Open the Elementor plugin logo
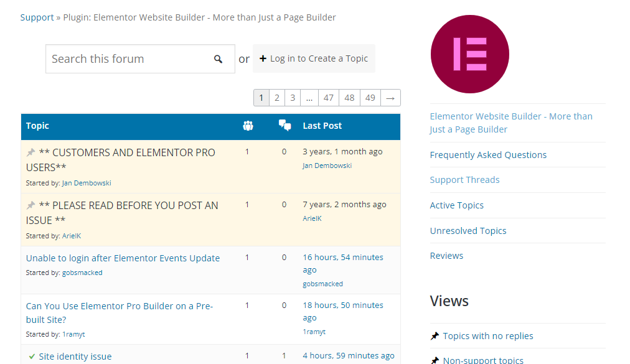This screenshot has width=630, height=364. 469,54
